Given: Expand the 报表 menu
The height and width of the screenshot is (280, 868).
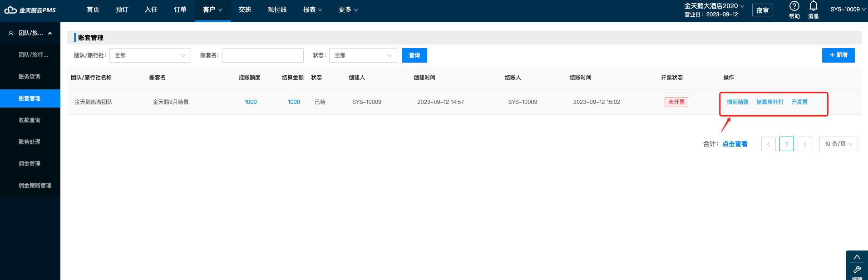Looking at the screenshot, I should point(312,10).
